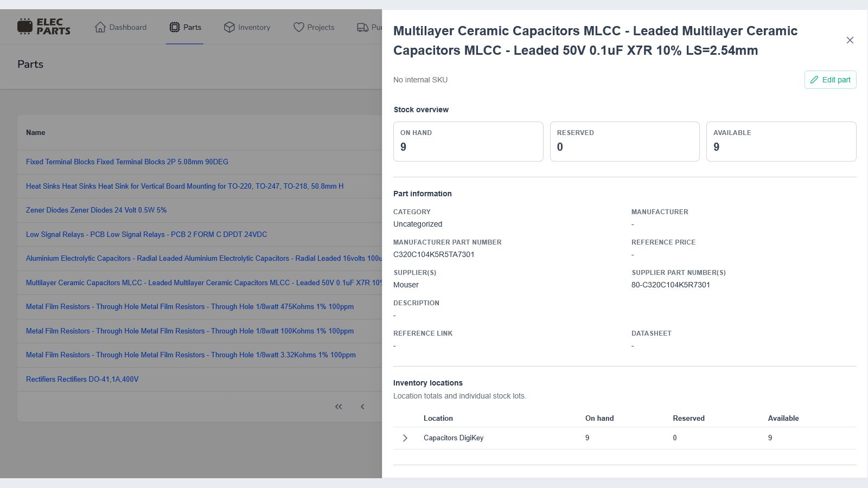Click the Uncategorized category value

(x=418, y=224)
